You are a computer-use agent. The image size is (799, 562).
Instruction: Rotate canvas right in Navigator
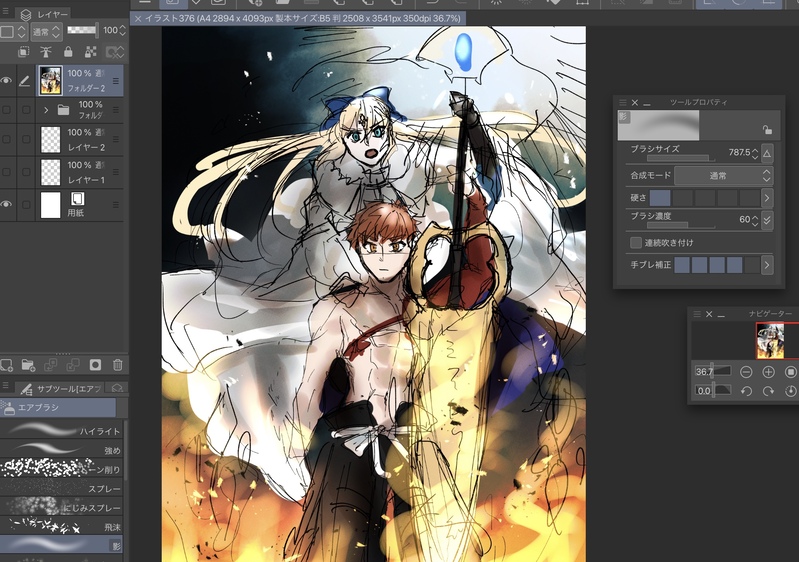coord(768,391)
